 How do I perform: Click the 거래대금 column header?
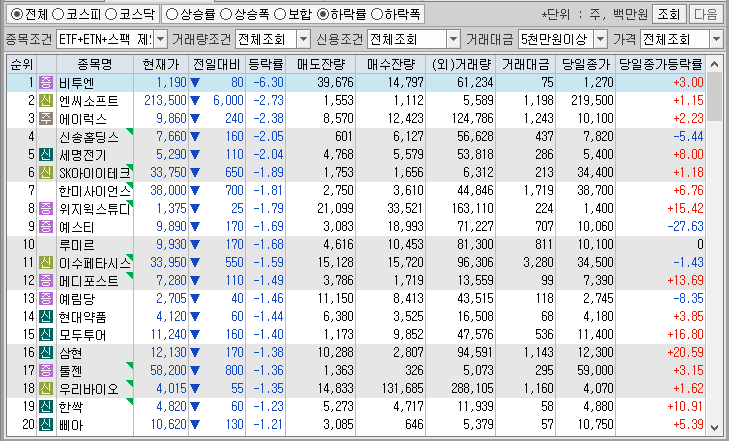pyautogui.click(x=525, y=64)
